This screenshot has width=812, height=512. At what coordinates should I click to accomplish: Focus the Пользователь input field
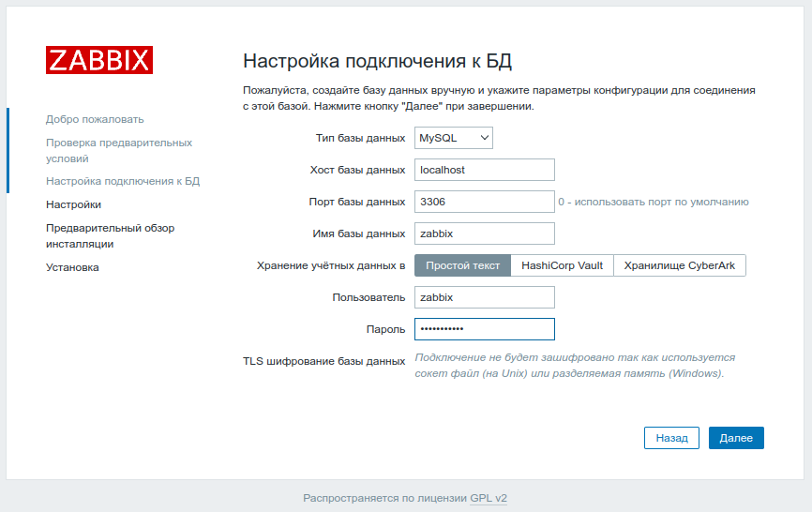pyautogui.click(x=485, y=297)
